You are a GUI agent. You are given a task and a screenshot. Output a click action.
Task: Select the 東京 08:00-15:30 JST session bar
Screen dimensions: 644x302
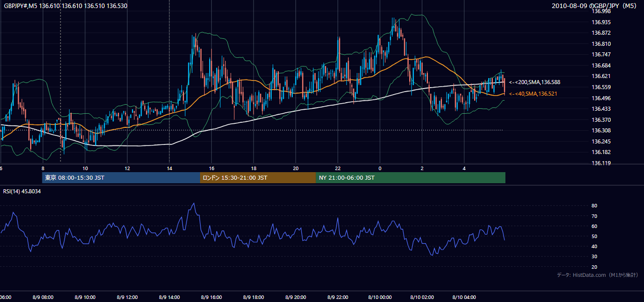click(121, 178)
